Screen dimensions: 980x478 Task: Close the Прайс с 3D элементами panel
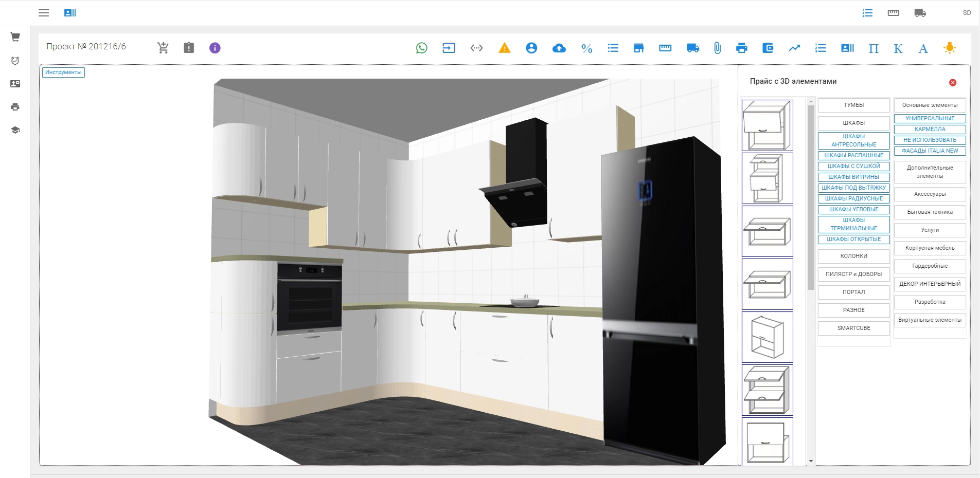pyautogui.click(x=952, y=83)
